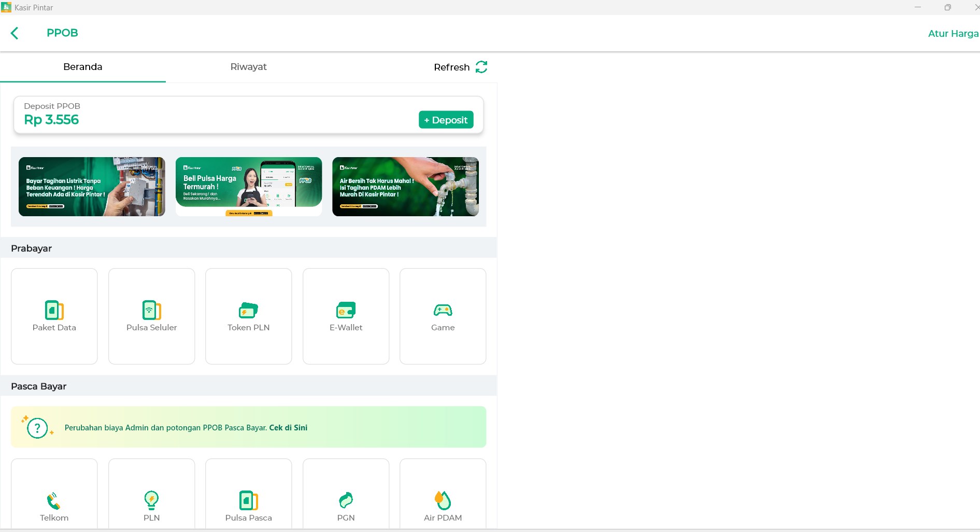Screen dimensions: 980x532
Task: Click the Deposit PPOB label
Action: tap(52, 106)
